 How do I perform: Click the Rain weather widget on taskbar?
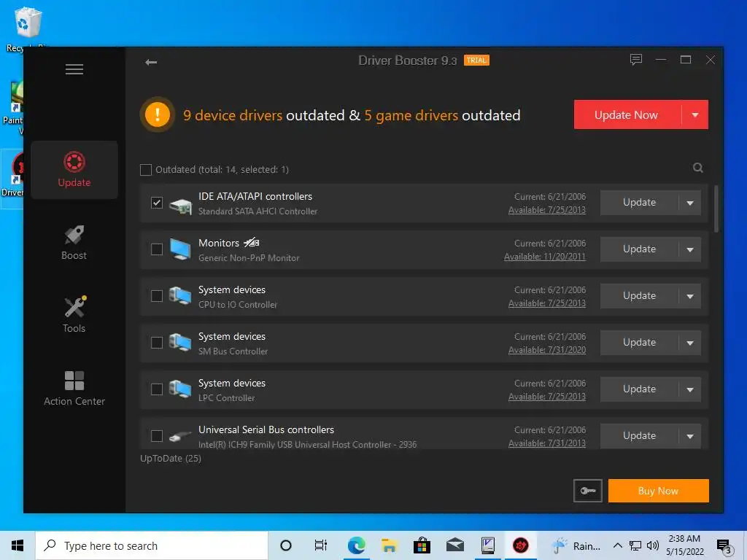[x=577, y=545]
